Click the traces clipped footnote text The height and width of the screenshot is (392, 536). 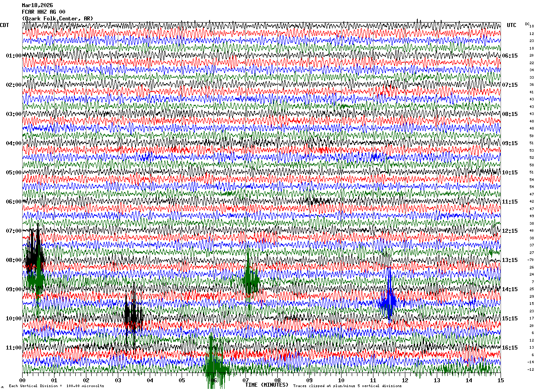click(347, 386)
